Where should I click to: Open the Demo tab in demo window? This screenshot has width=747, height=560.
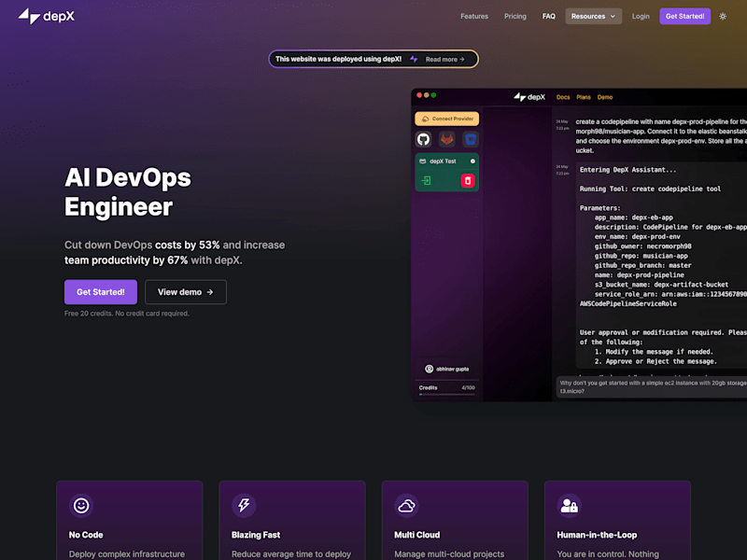pyautogui.click(x=605, y=97)
